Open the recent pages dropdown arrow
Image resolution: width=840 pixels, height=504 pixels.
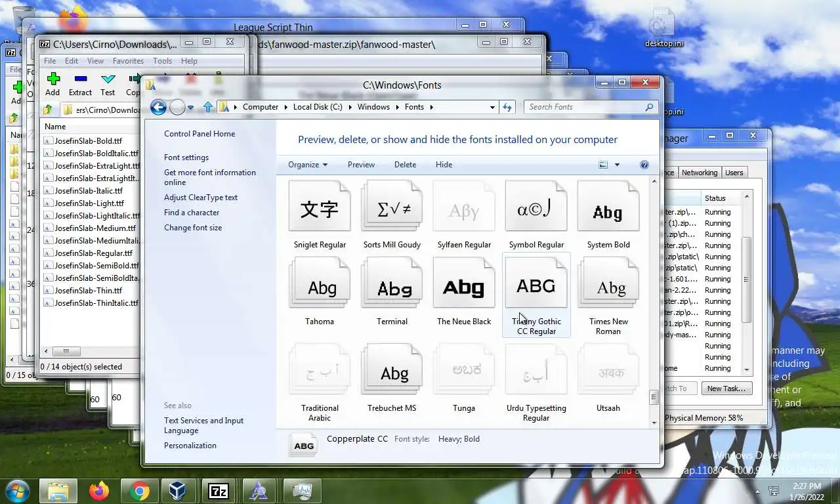point(190,107)
